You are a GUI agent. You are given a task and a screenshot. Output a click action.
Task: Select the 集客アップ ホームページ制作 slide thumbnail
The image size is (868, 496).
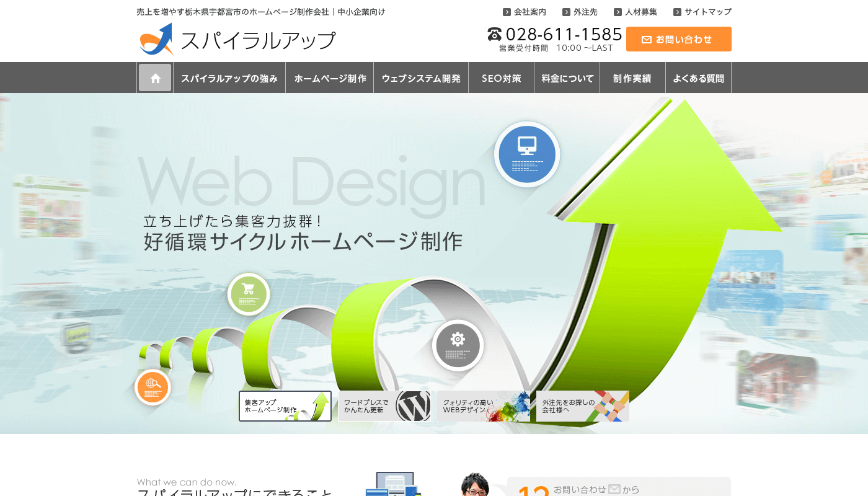pos(285,406)
